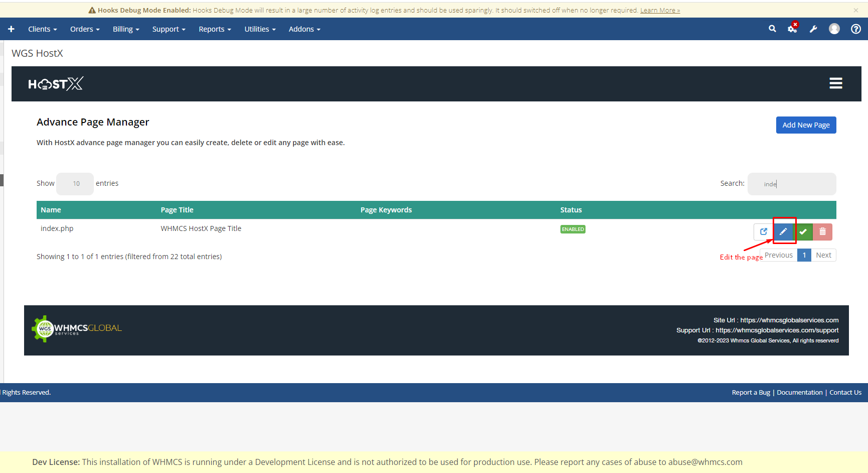
Task: Open the Learn More link
Action: 660,10
